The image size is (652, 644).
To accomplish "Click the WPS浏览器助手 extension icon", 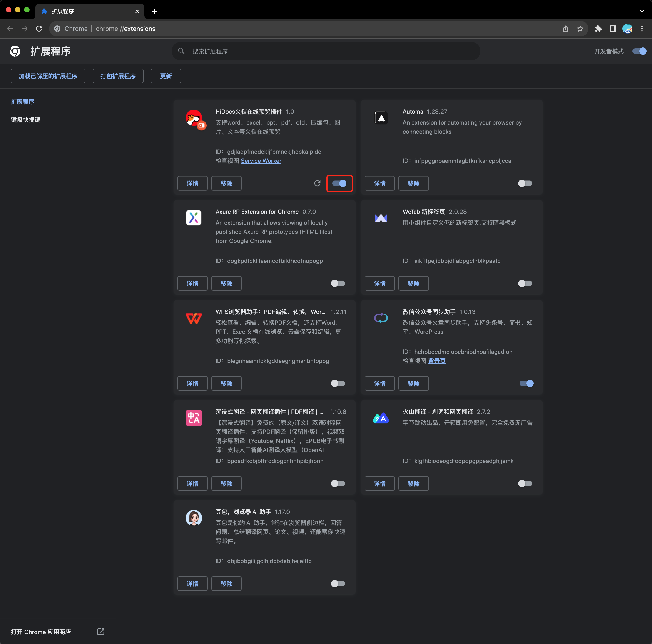I will pos(194,318).
